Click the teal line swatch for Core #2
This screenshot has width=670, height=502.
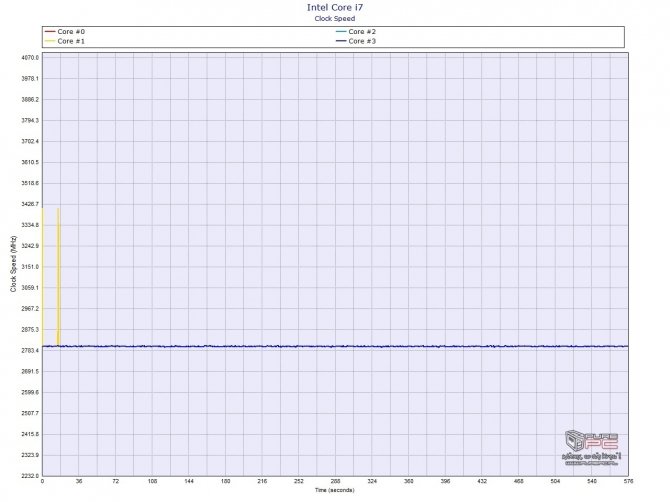pos(341,32)
